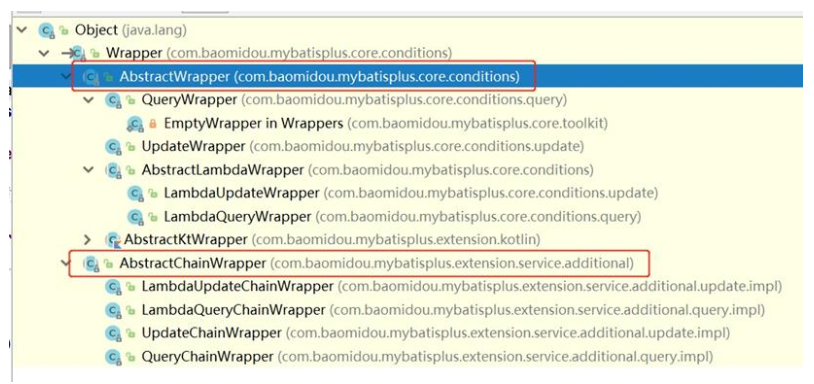Collapse the AbstractChainWrapper node chevron
The width and height of the screenshot is (814, 384).
click(x=65, y=263)
